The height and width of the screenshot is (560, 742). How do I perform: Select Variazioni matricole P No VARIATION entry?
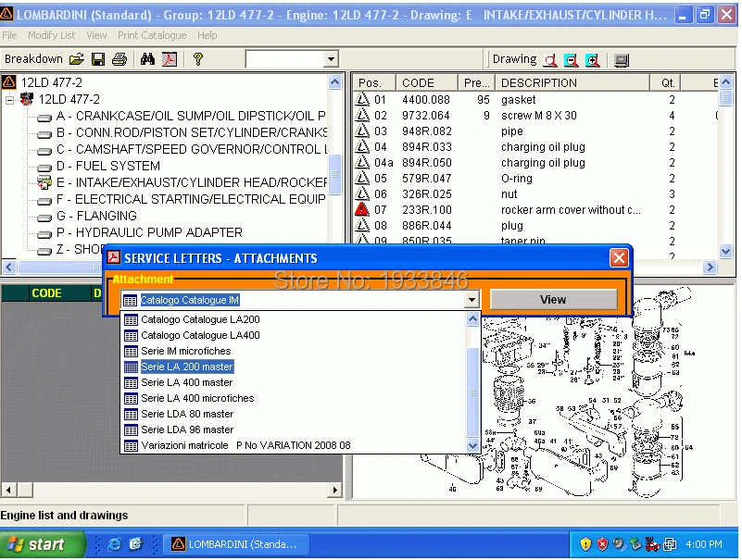point(245,445)
